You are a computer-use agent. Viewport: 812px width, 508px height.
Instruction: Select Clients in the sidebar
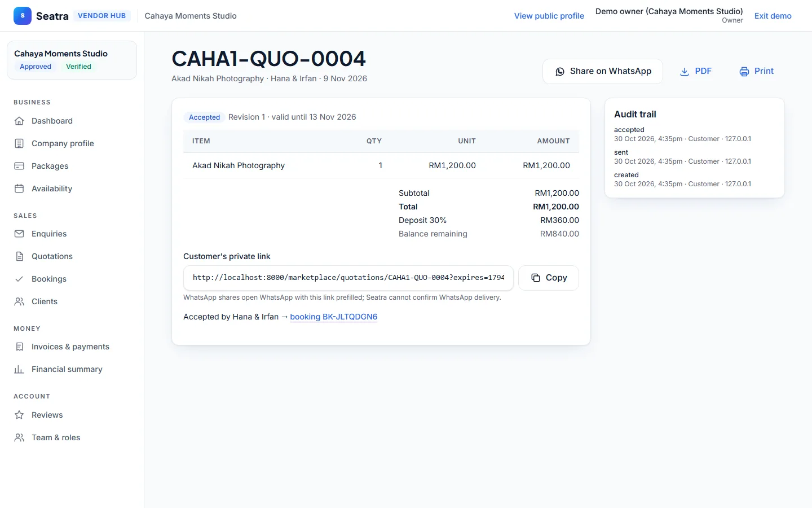[72, 301]
